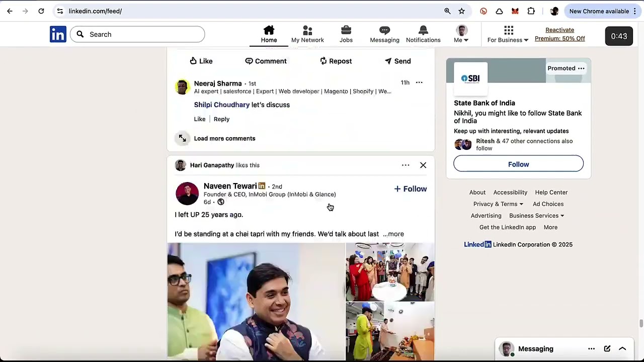The width and height of the screenshot is (644, 362).
Task: Load more comments on post
Action: [224, 138]
